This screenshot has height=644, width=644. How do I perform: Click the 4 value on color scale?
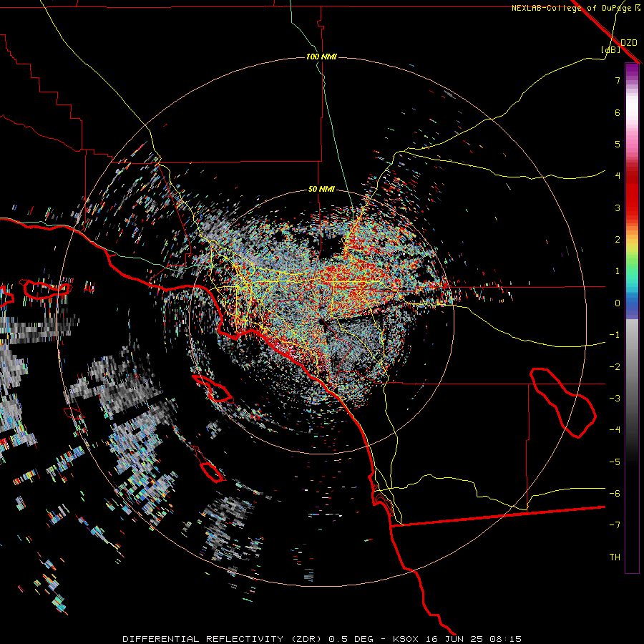pos(618,176)
